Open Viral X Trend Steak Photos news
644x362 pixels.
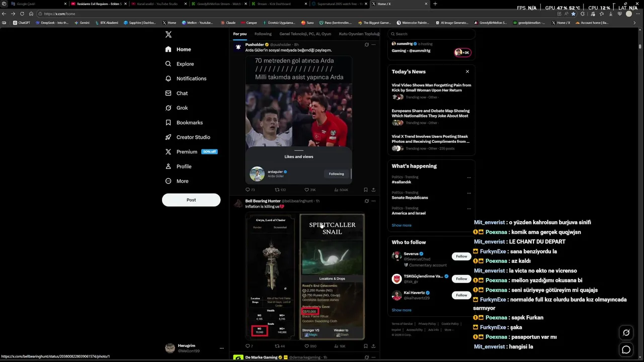[x=431, y=142]
